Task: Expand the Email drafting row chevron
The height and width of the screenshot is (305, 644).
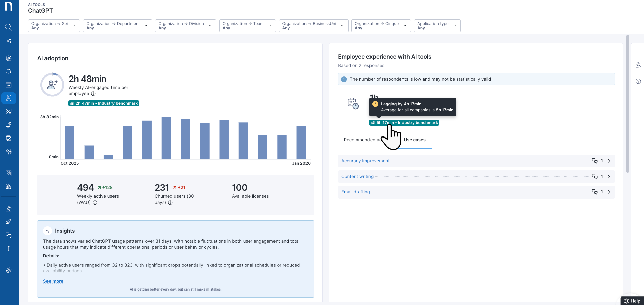Action: 609,192
